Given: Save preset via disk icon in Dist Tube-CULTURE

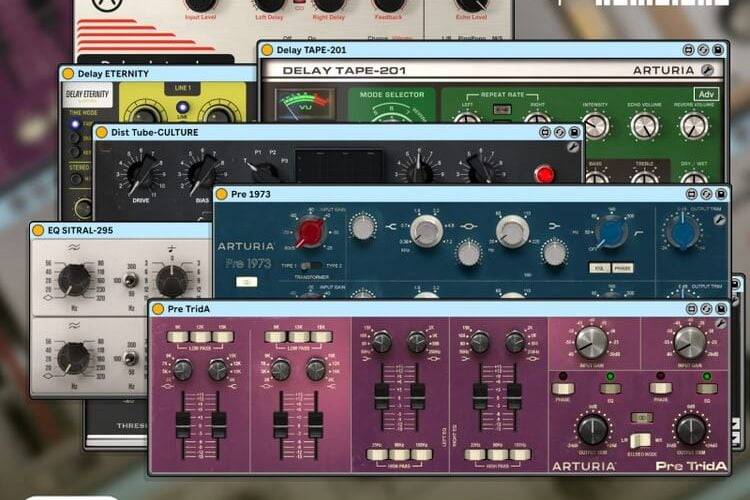Looking at the screenshot, I should pos(574,132).
